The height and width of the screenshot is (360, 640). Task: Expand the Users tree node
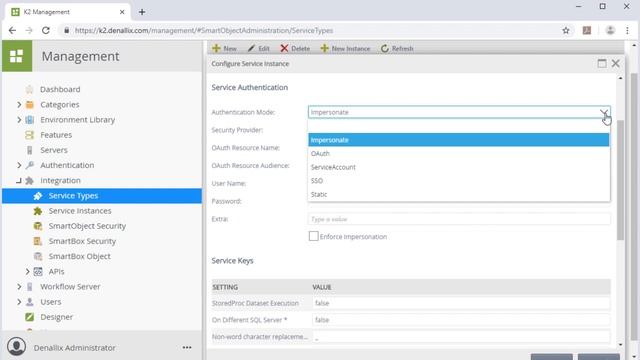click(19, 302)
